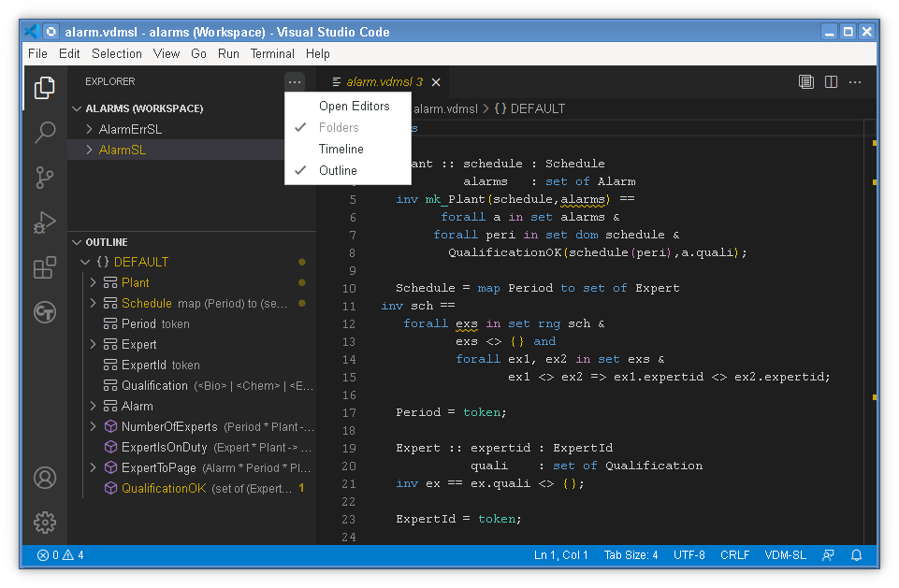Viewport: 899px width, 588px height.
Task: Click the Accounts icon in activity bar
Action: click(45, 478)
